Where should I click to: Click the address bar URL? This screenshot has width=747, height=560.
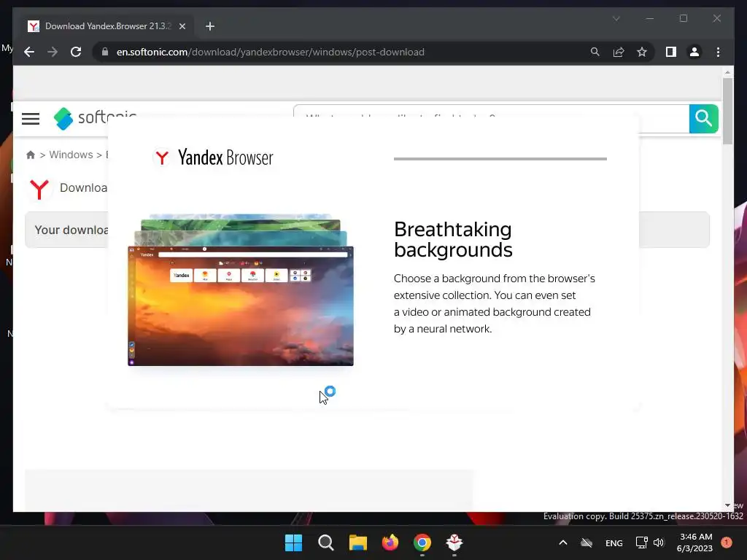tap(270, 52)
